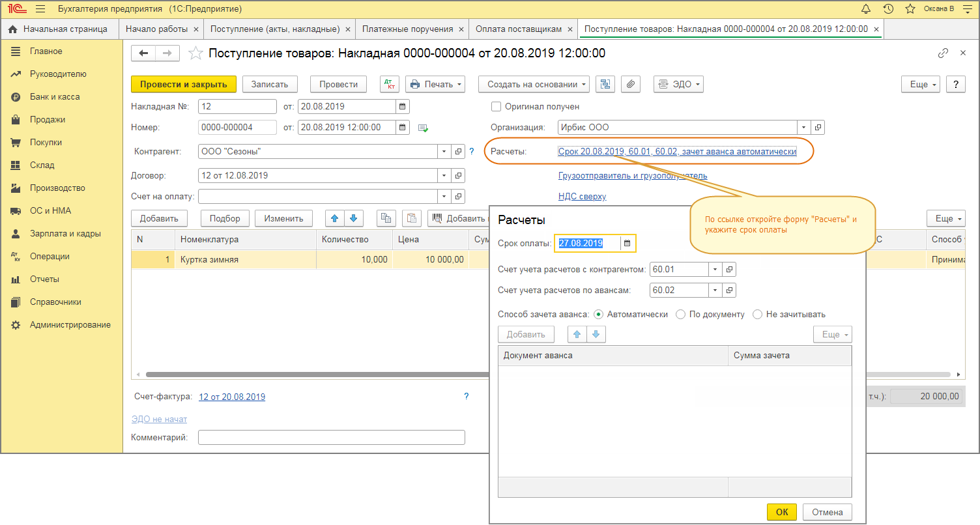Image resolution: width=980 pixels, height=525 pixels.
Task: Select the По документу radio button
Action: point(681,314)
